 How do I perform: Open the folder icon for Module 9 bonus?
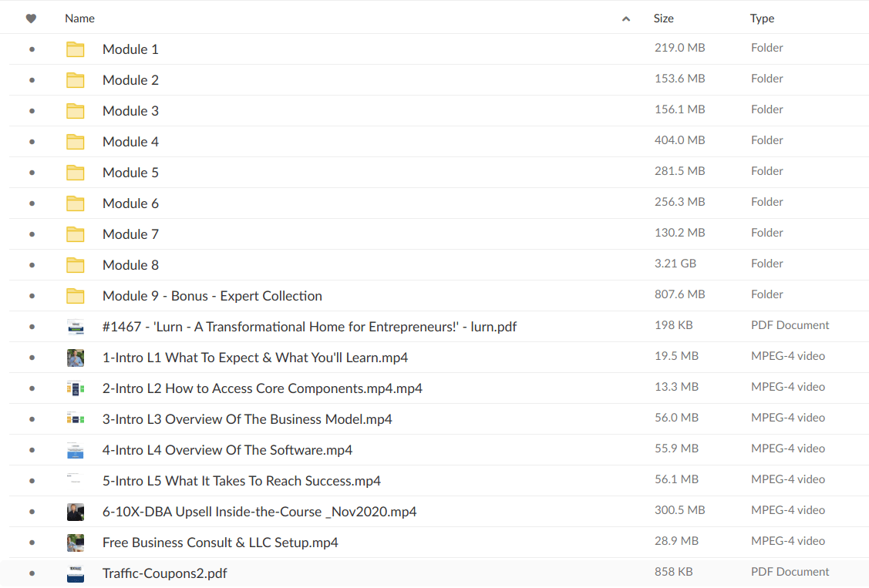pos(75,294)
